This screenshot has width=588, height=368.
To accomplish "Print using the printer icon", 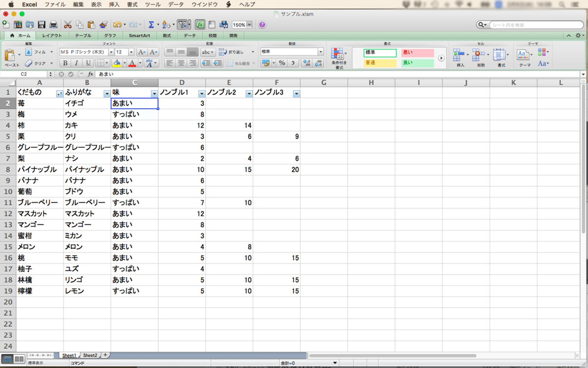I will tap(53, 24).
